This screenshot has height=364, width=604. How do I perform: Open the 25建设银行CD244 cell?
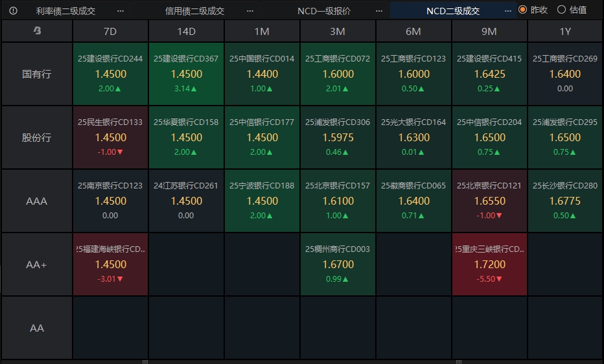click(110, 74)
